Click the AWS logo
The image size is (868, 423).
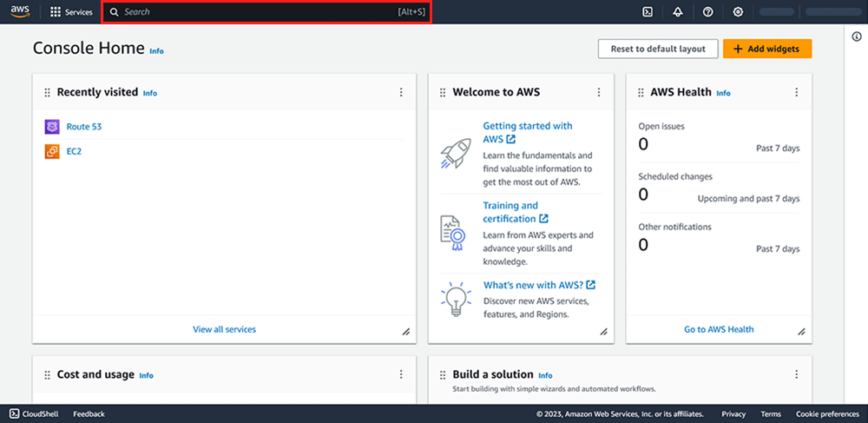pyautogui.click(x=20, y=11)
